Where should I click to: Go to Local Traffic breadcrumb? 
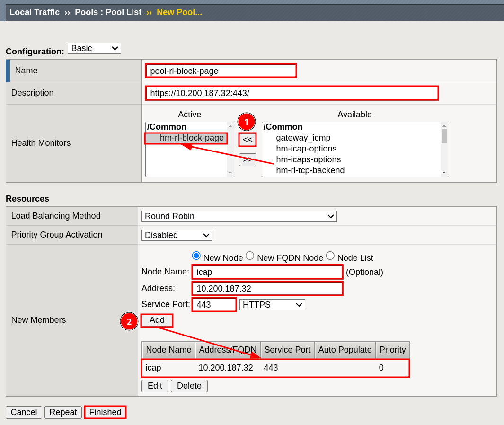(x=35, y=12)
